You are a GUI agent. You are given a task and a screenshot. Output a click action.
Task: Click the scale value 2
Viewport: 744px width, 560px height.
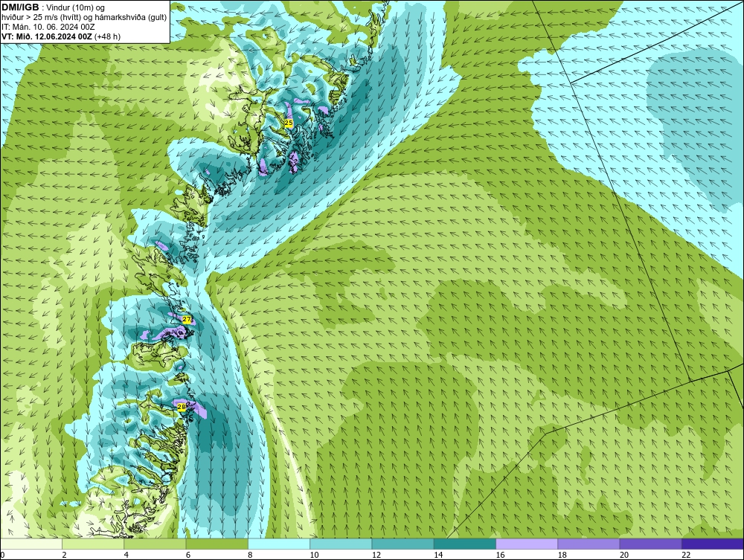[64, 556]
